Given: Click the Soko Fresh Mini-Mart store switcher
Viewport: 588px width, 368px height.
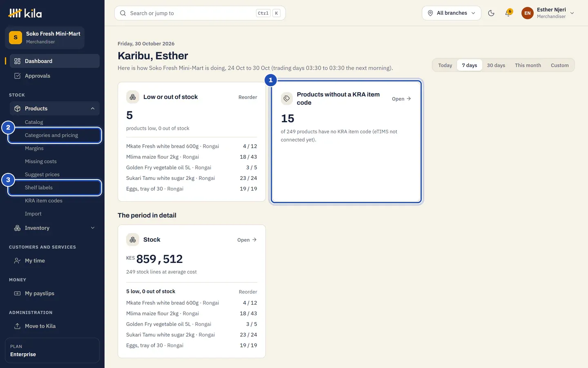Looking at the screenshot, I should [45, 38].
